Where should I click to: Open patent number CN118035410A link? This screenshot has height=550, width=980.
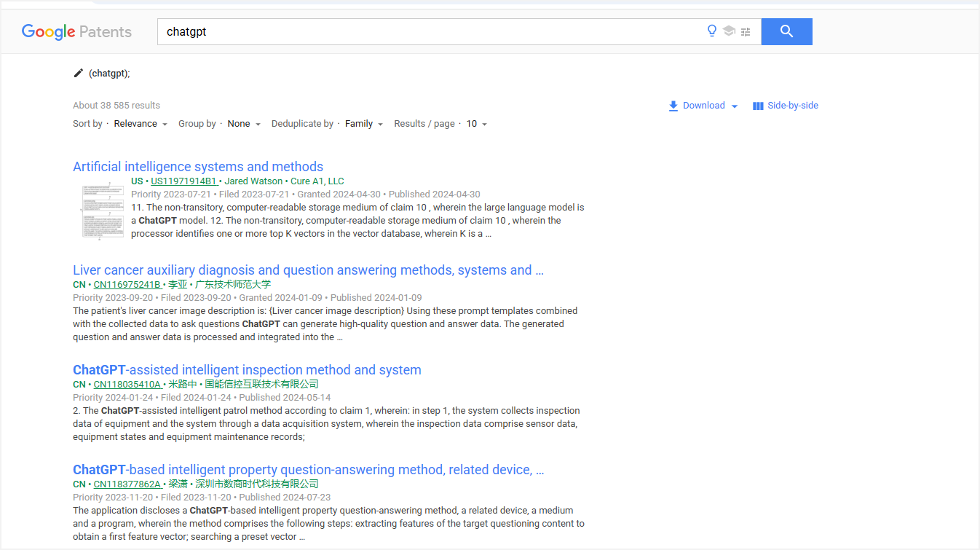pos(127,385)
